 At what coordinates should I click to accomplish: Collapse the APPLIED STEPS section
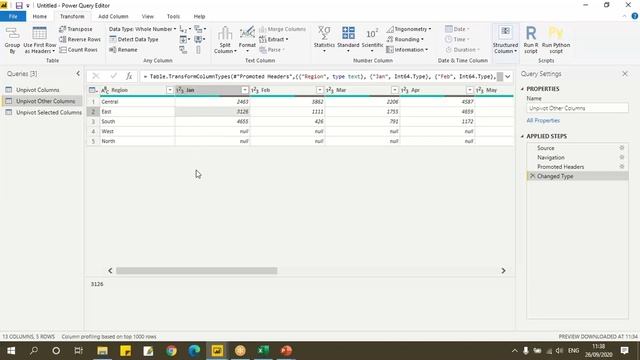tap(522, 136)
